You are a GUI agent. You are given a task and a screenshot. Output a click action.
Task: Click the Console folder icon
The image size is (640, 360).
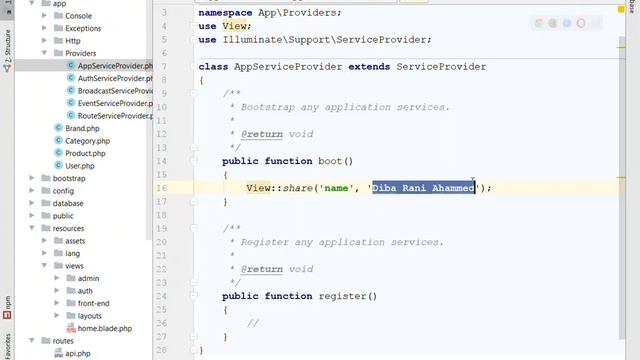[58, 16]
